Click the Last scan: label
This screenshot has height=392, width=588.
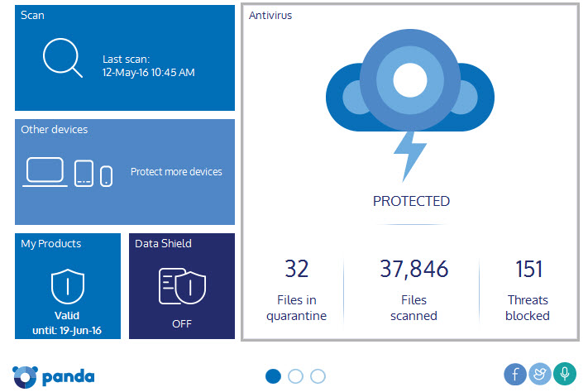[x=126, y=60]
